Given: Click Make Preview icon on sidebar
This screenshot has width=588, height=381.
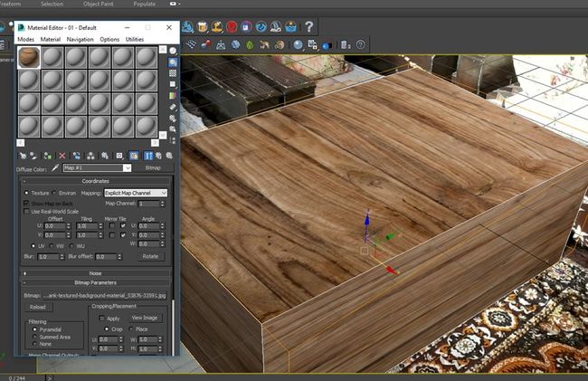Looking at the screenshot, I should [x=173, y=107].
